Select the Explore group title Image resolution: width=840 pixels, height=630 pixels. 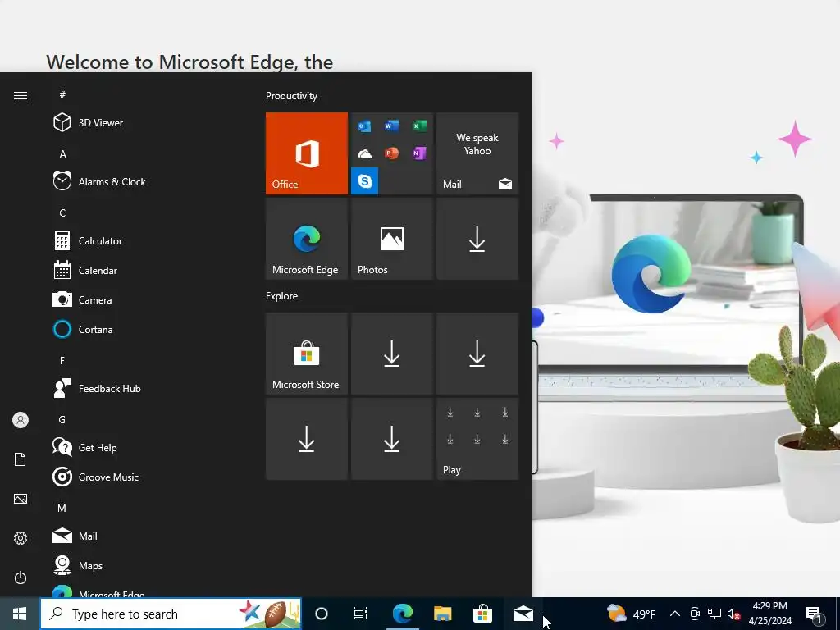pos(282,295)
